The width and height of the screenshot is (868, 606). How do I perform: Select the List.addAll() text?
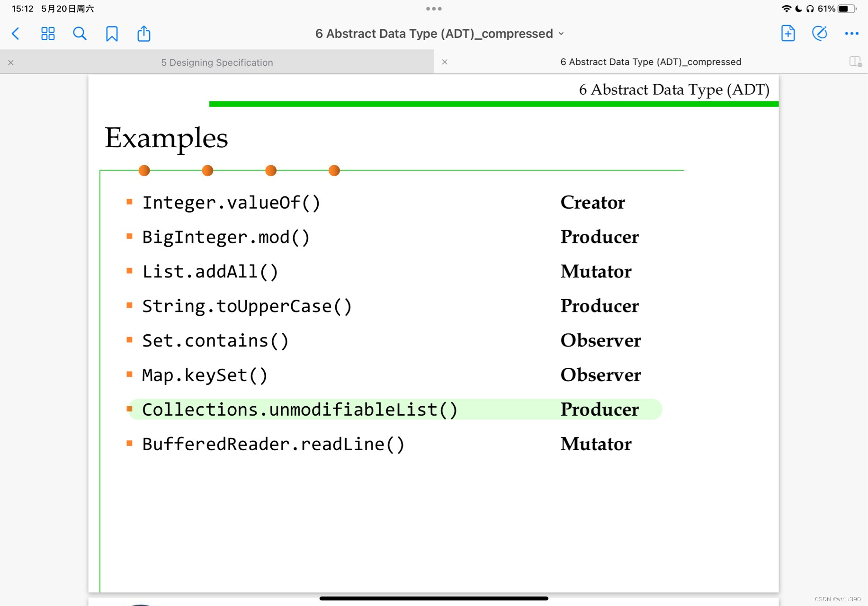pos(210,272)
